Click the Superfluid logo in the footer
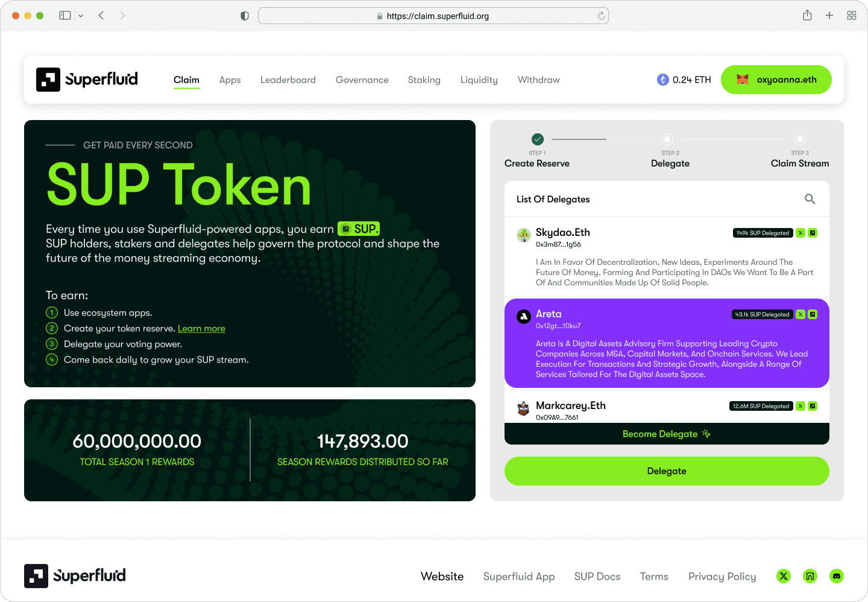Screen dimensions: 868x602 [75, 576]
